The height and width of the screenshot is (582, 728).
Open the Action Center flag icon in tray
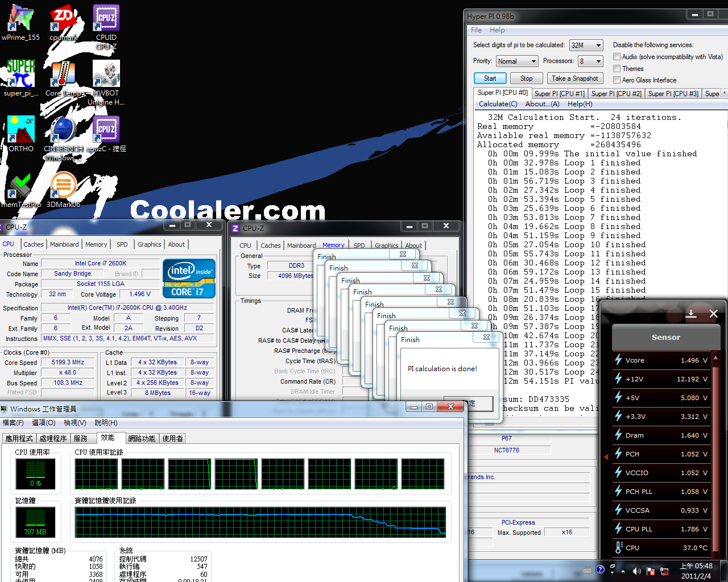[x=650, y=571]
